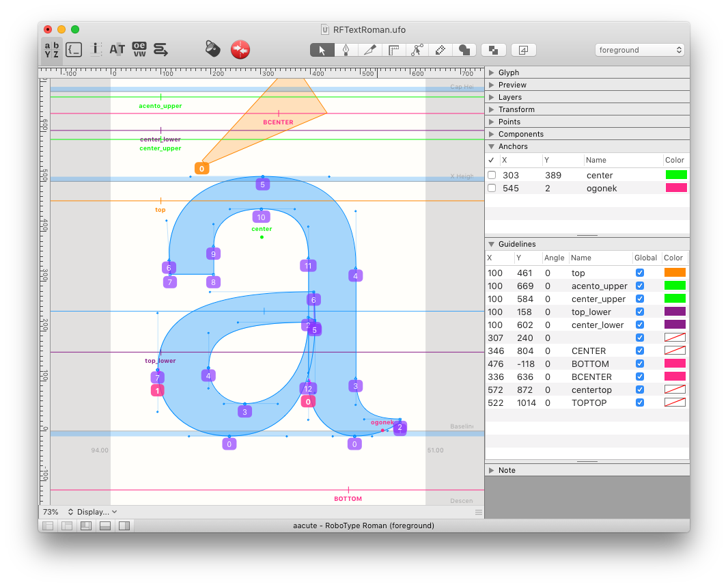Click the Global column header in Guidelines table
The height and width of the screenshot is (587, 728).
pyautogui.click(x=646, y=258)
